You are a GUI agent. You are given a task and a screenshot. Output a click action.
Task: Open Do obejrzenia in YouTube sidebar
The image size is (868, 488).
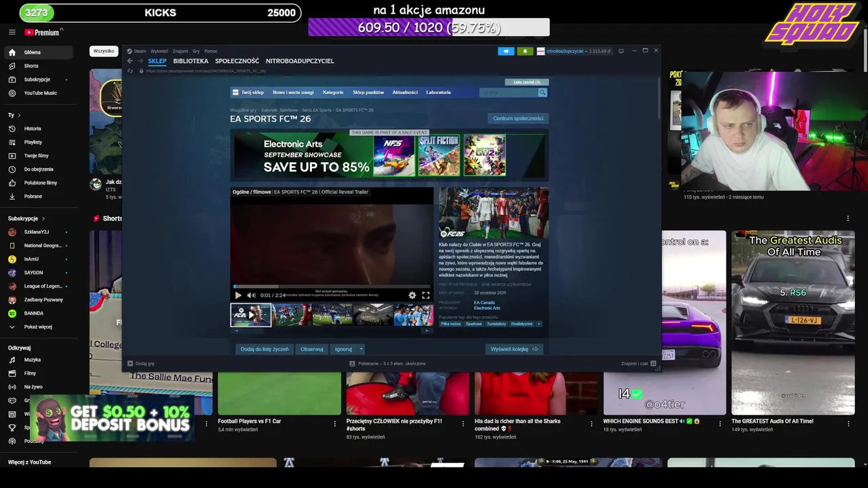point(39,169)
